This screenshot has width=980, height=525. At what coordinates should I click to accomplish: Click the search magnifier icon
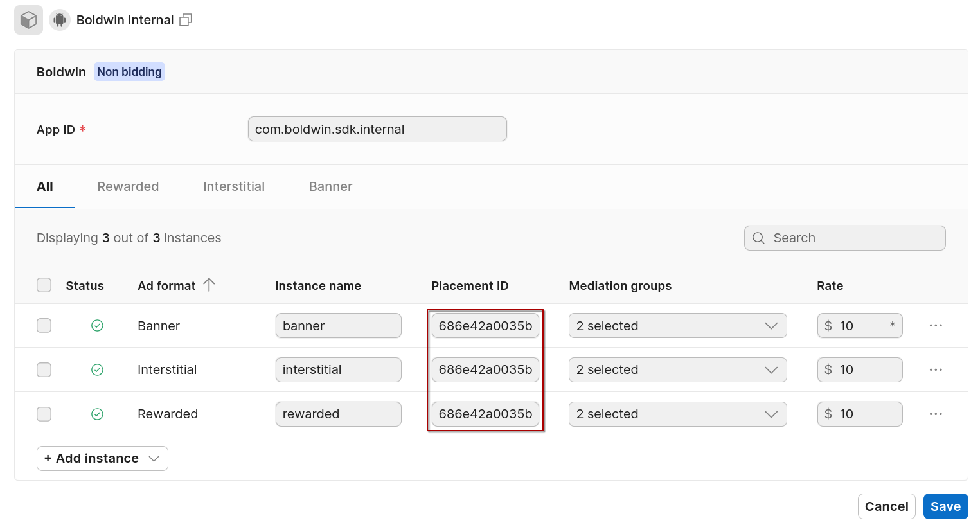tap(758, 238)
